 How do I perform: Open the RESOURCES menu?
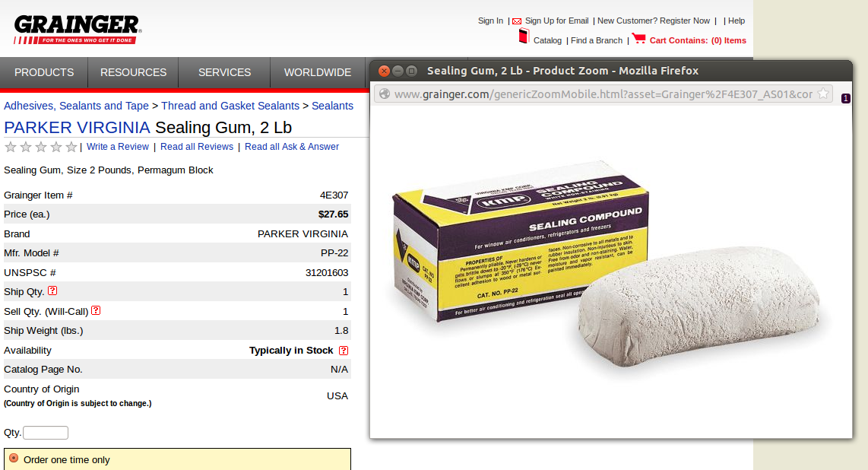point(134,72)
